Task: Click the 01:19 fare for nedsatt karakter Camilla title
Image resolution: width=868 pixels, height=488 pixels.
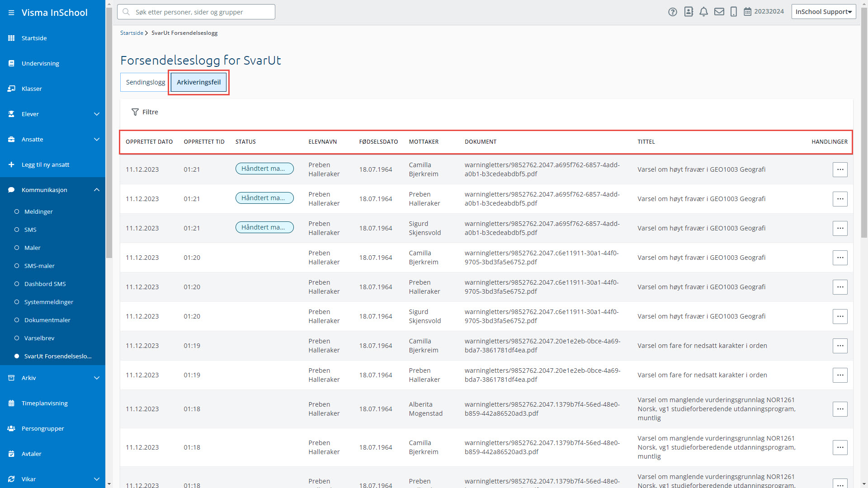Action: [702, 346]
